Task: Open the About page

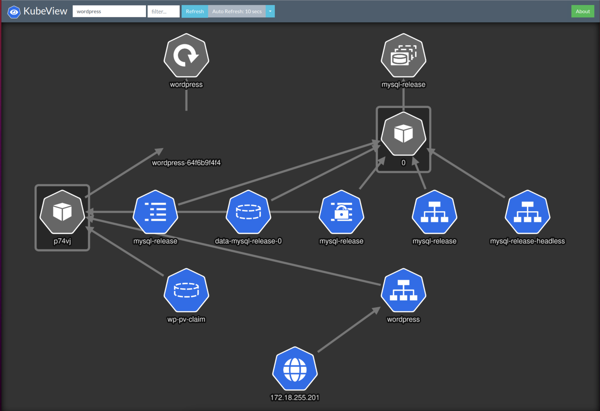Action: coord(582,11)
